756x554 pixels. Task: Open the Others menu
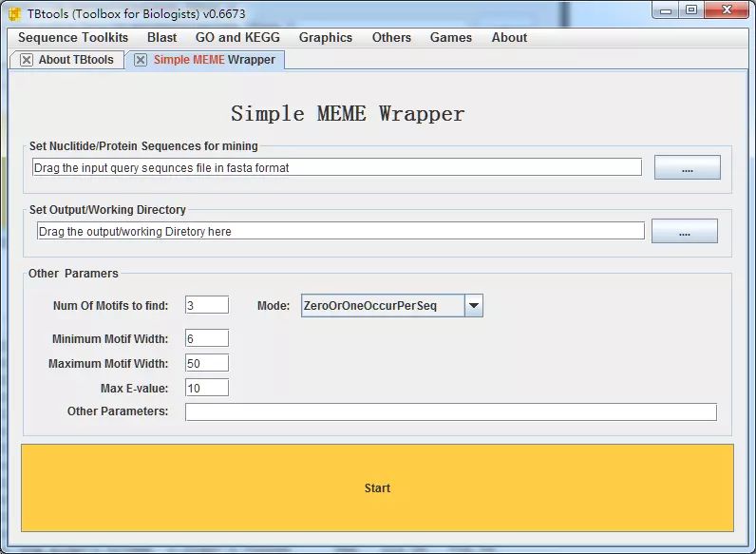click(x=391, y=38)
